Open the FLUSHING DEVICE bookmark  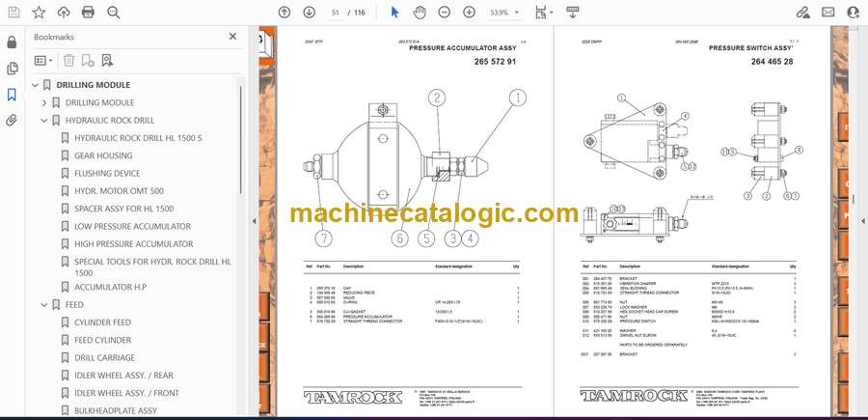(x=107, y=174)
